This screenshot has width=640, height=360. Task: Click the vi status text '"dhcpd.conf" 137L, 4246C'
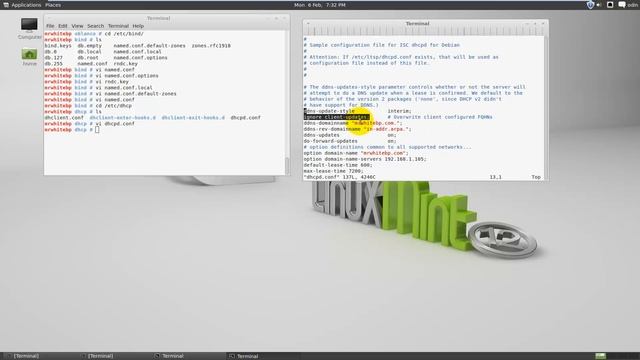click(340, 177)
